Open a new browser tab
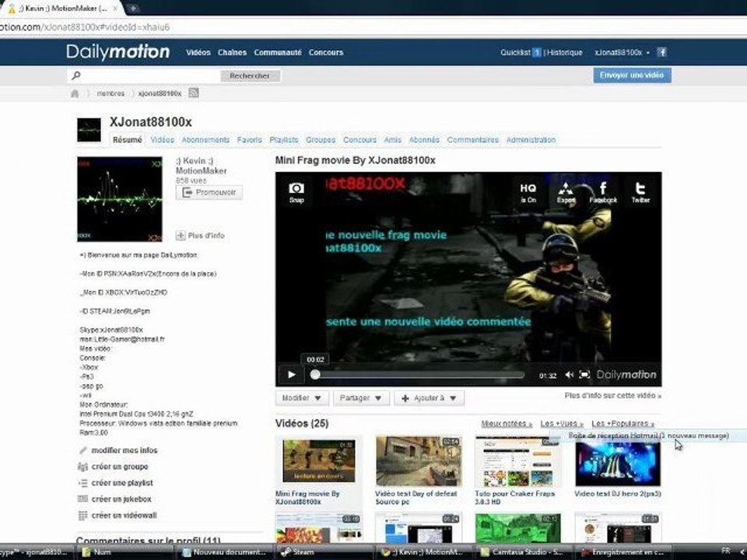 133,8
